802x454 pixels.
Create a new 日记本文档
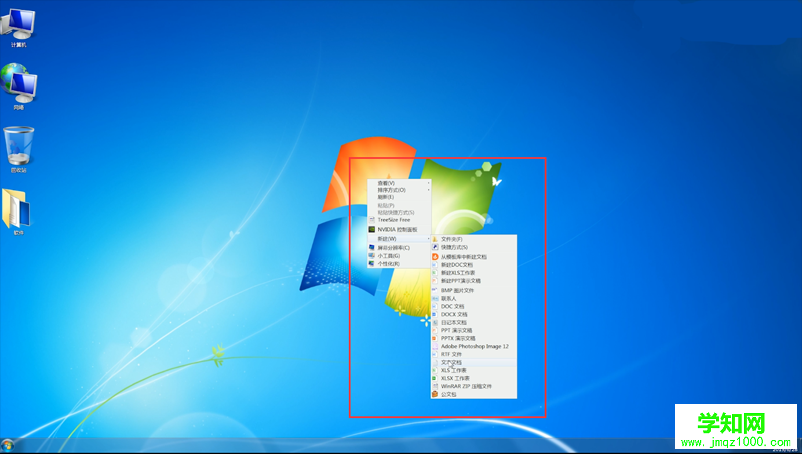[x=474, y=323]
